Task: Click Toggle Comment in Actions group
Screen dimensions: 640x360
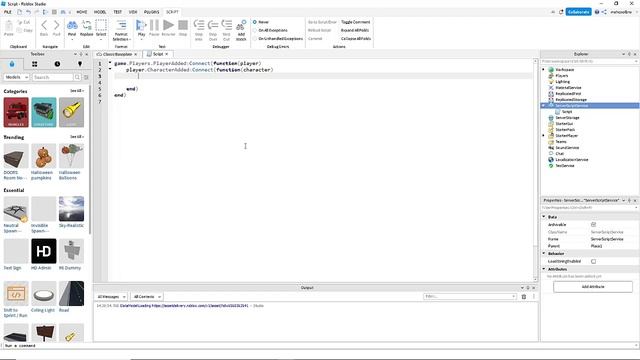Action: tap(356, 22)
